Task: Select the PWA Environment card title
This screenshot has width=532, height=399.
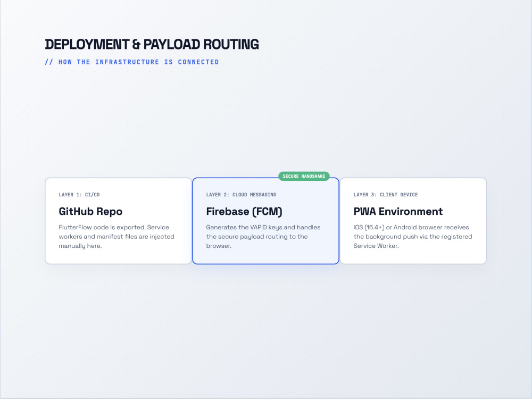Action: (398, 211)
